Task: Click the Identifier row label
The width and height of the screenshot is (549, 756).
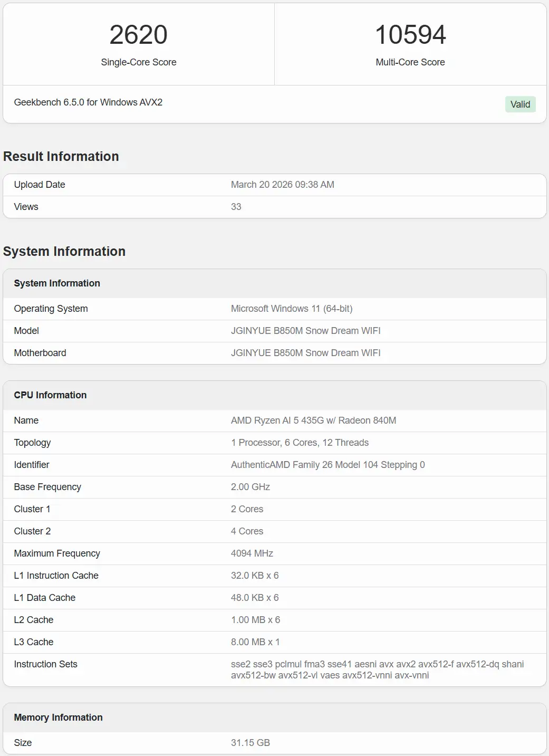Action: click(32, 465)
